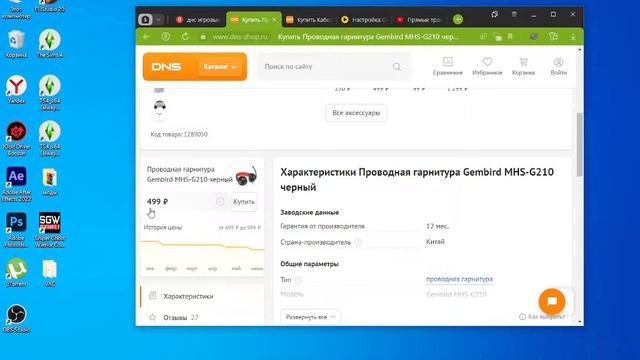
Task: Expand Развернуть все characteristics
Action: [310, 317]
